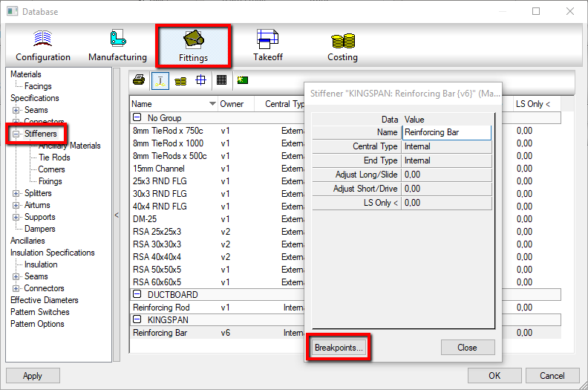The width and height of the screenshot is (588, 390).
Task: Expand the Splitters tree node
Action: pos(16,193)
